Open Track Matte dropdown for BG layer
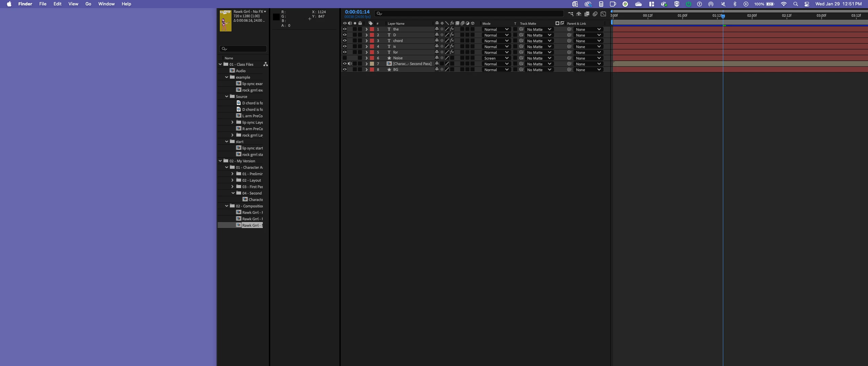Screen dimensions: 868x366 pyautogui.click(x=539, y=70)
